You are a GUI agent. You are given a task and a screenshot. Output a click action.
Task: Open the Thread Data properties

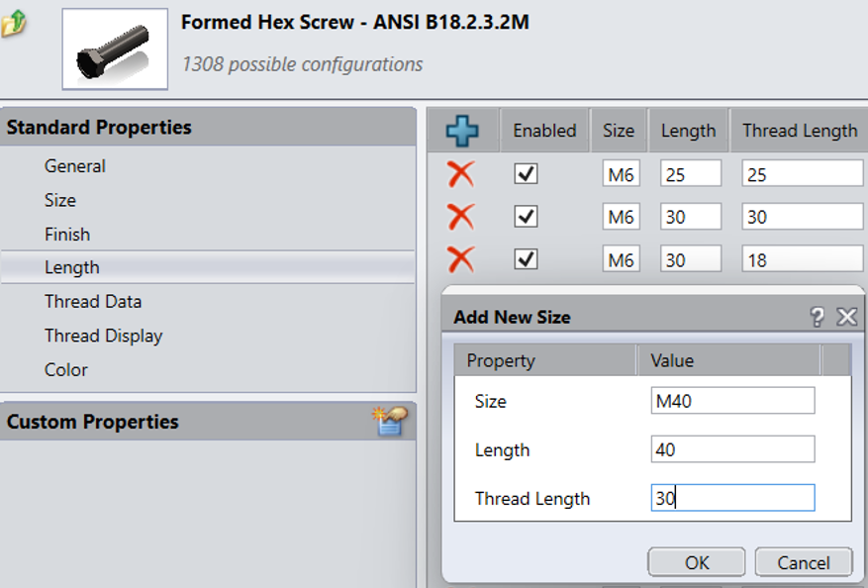point(93,302)
